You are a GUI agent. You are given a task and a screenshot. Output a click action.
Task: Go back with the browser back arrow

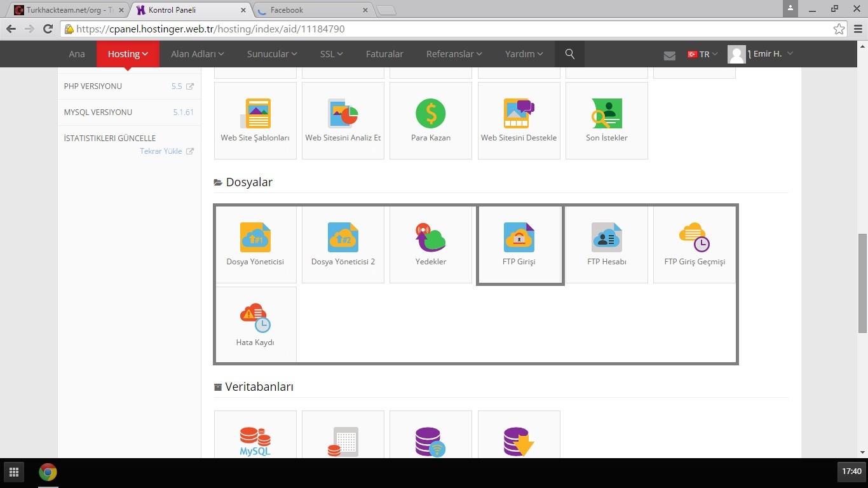11,29
